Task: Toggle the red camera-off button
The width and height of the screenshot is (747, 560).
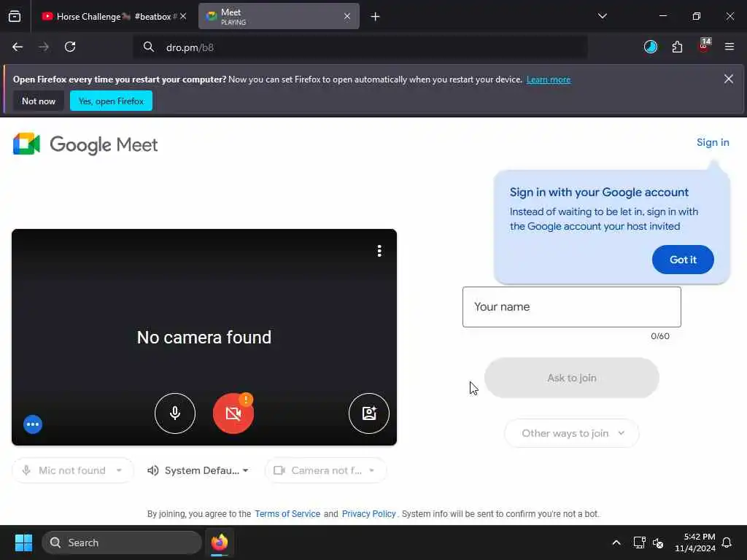Action: pos(233,413)
